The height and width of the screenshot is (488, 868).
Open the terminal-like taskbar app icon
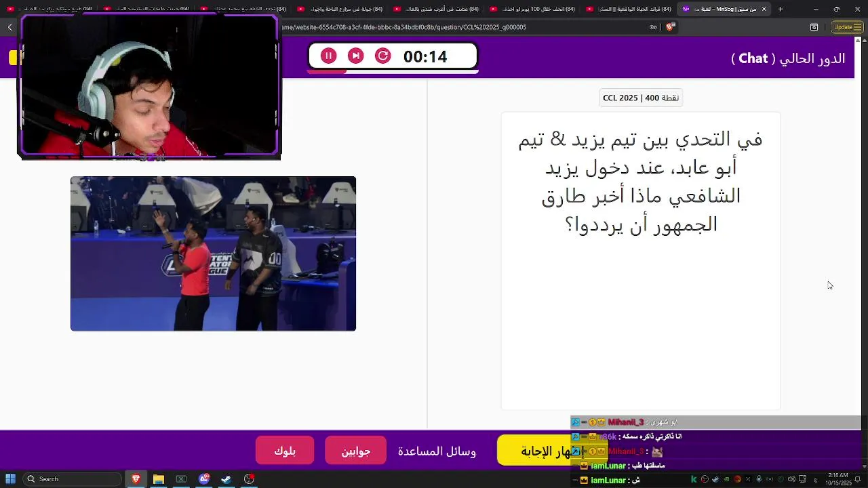pos(181,479)
